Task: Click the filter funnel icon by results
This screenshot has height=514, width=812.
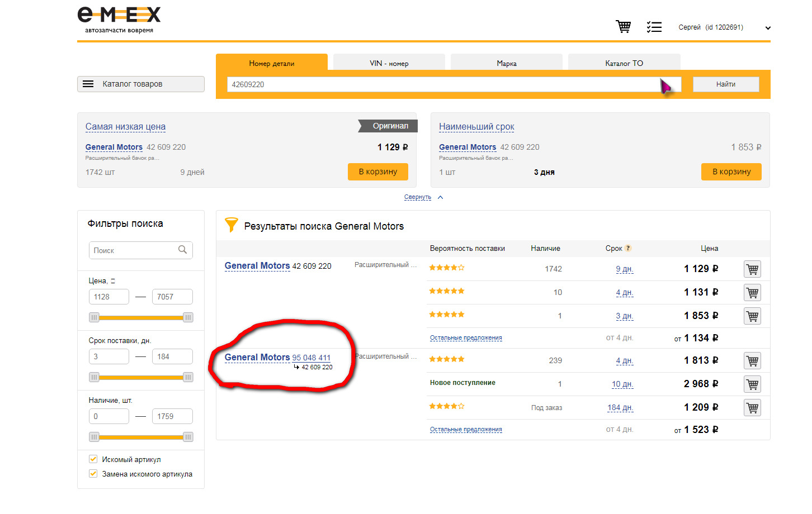Action: click(231, 225)
